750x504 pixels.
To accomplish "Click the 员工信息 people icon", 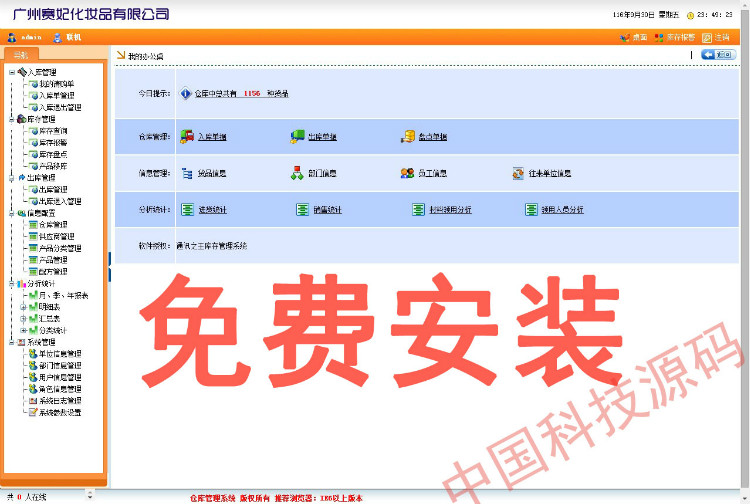I will 407,172.
